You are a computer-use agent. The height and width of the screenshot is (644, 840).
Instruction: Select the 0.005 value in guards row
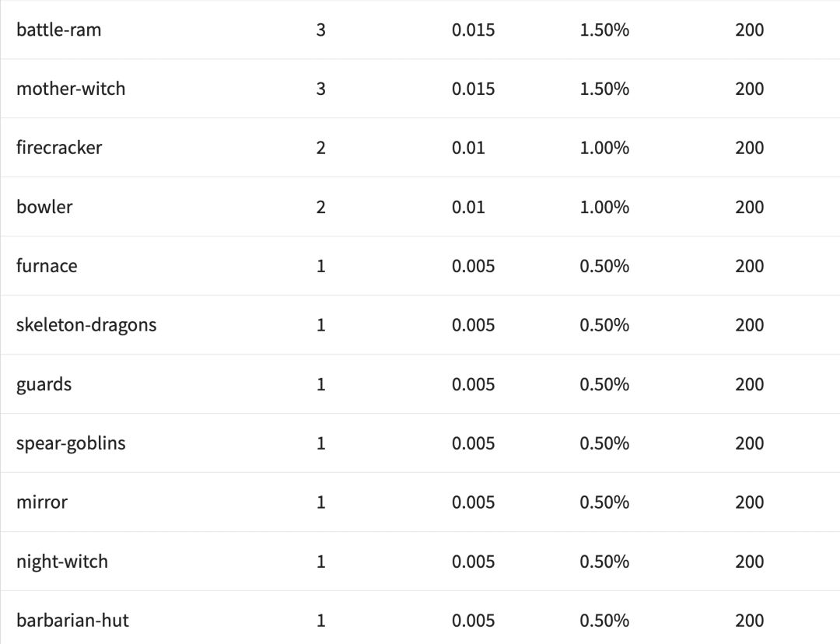pos(473,384)
